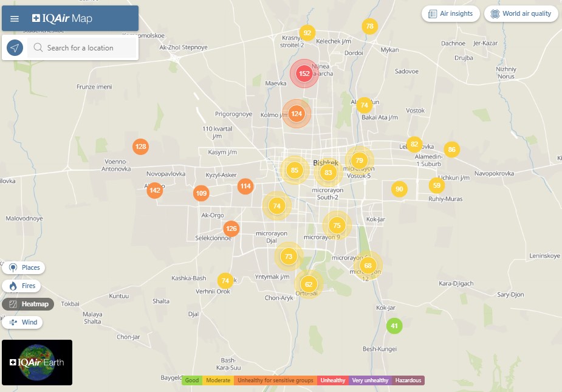Viewport: 562px width, 392px height.
Task: Click the IQAir Map logo
Action: (x=63, y=19)
